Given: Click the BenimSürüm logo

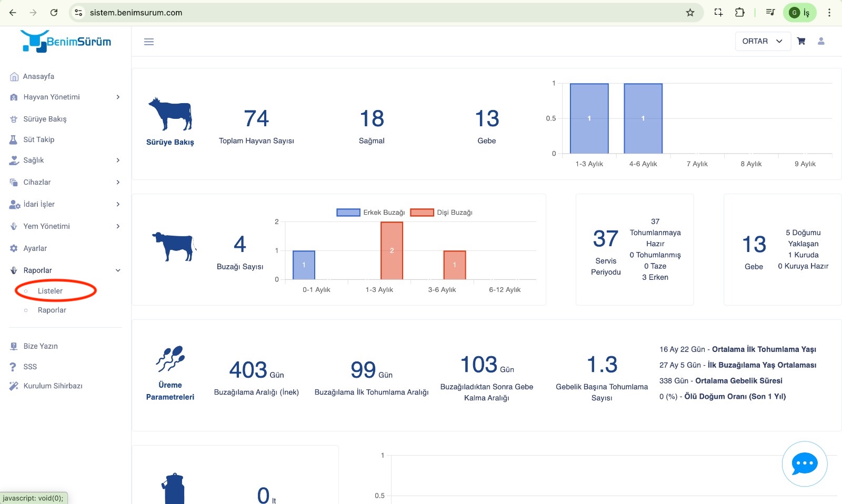Looking at the screenshot, I should 66,41.
